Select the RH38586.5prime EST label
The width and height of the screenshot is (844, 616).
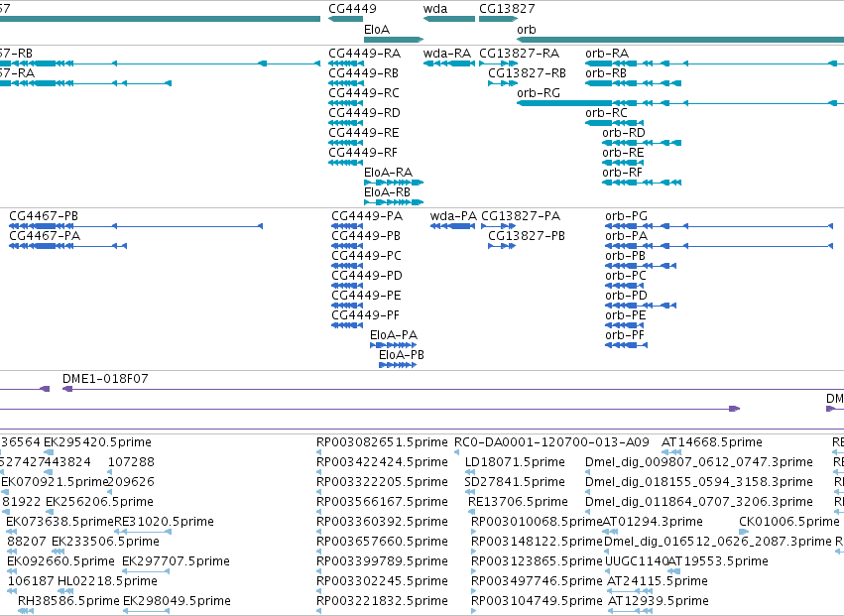pos(68,602)
